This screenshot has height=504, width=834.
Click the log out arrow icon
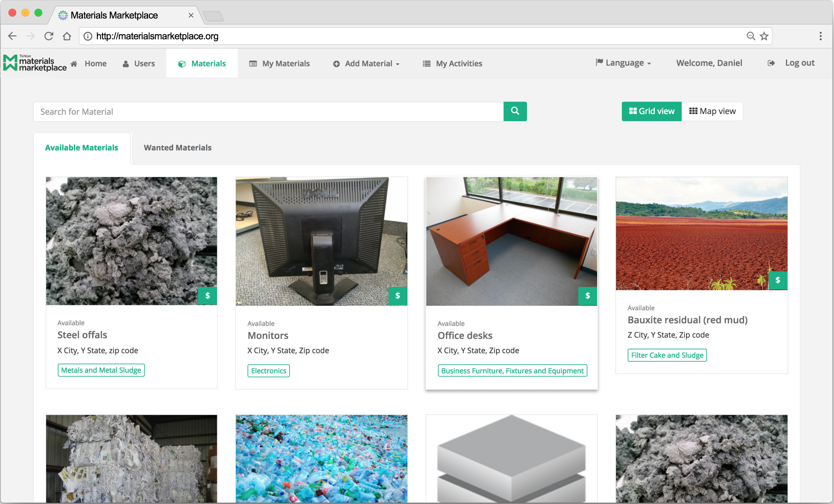[x=771, y=63]
